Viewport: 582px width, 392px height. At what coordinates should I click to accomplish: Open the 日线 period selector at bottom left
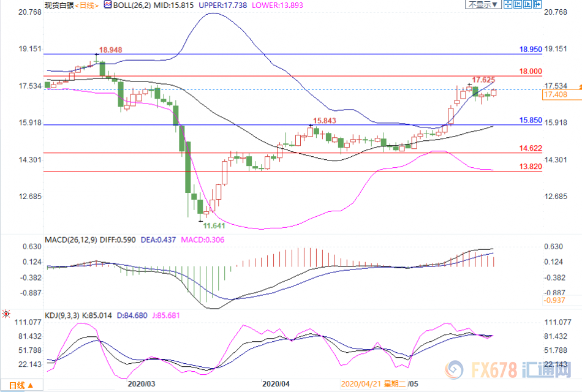point(20,385)
